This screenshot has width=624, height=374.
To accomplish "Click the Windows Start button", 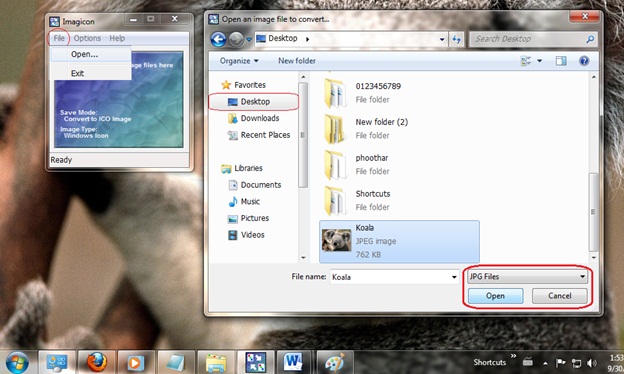I will tap(17, 363).
